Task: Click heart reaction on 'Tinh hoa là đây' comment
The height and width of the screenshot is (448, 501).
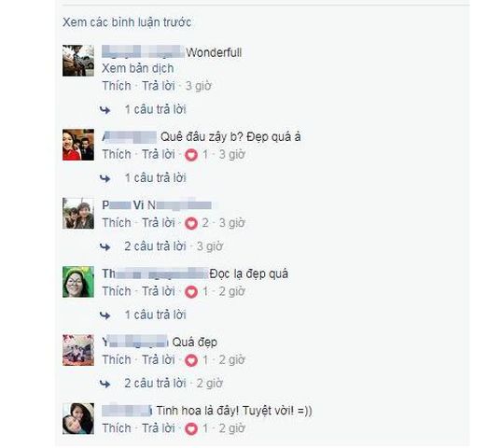Action: pyautogui.click(x=191, y=428)
